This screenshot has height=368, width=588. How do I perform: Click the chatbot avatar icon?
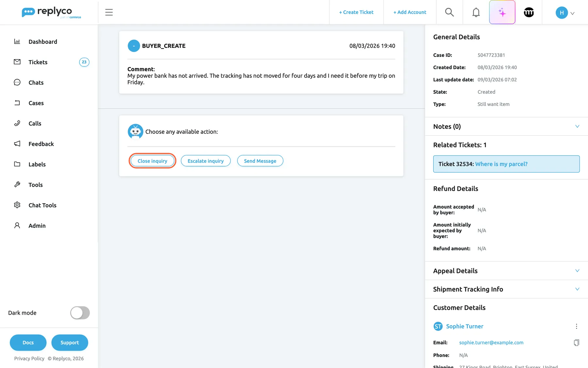[x=135, y=131]
